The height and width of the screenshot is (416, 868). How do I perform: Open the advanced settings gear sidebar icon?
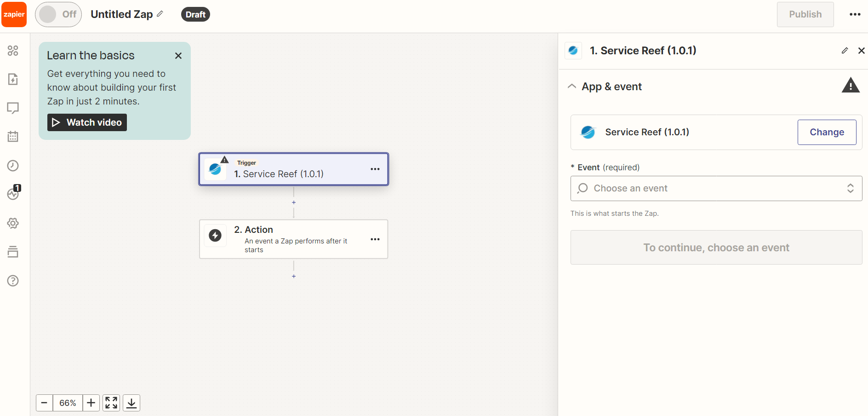13,223
